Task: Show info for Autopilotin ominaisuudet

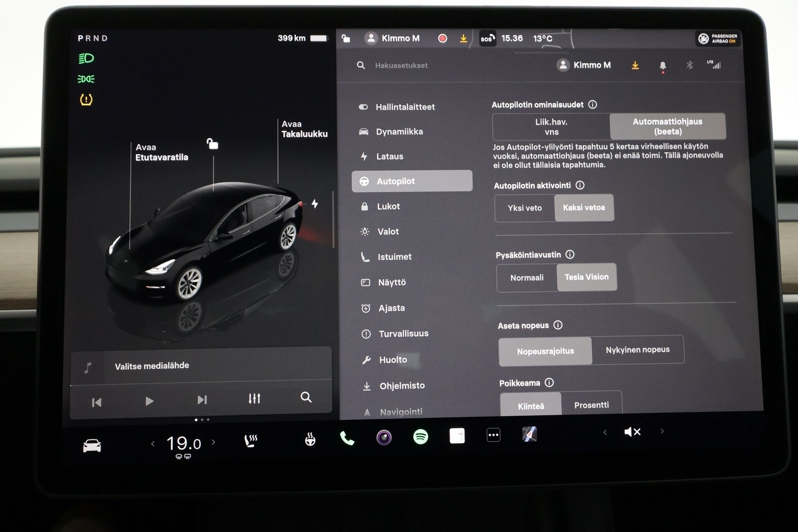Action: coord(593,105)
